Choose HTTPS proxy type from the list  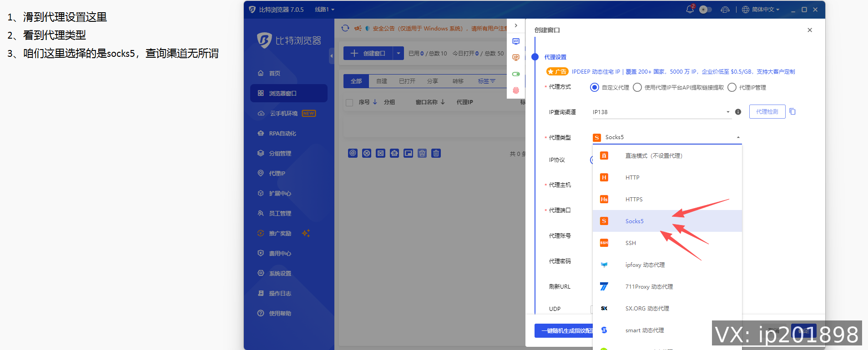[x=667, y=200]
